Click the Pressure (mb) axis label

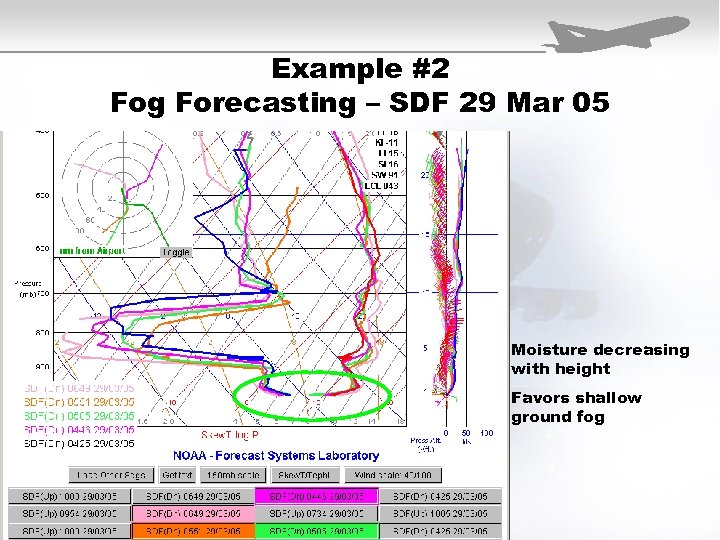click(28, 289)
